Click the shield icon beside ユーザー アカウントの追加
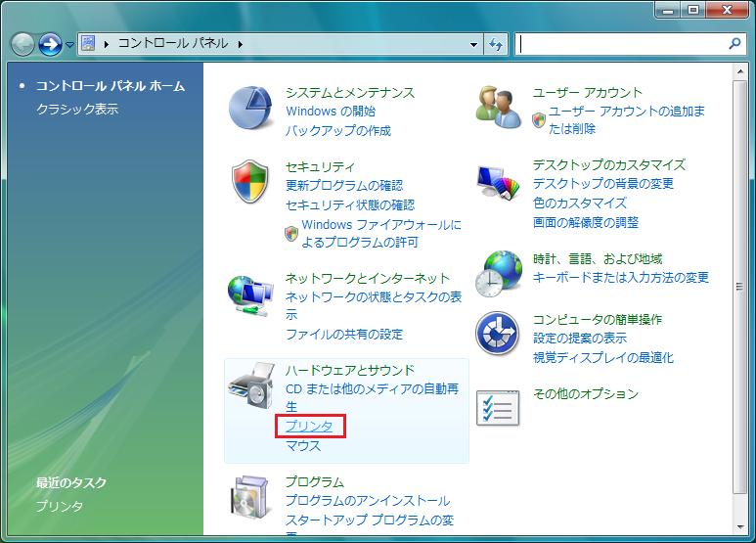Screen dimensions: 756x543 click(539, 120)
